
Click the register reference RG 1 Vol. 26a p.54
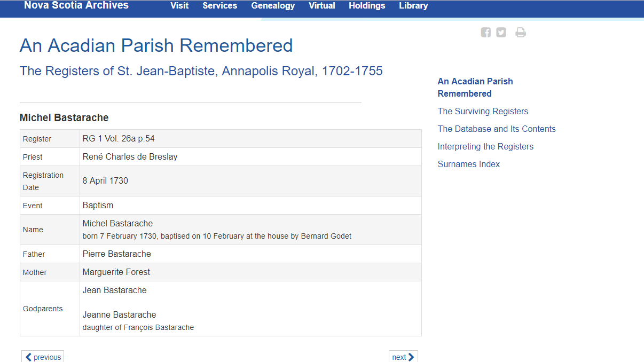coord(119,139)
